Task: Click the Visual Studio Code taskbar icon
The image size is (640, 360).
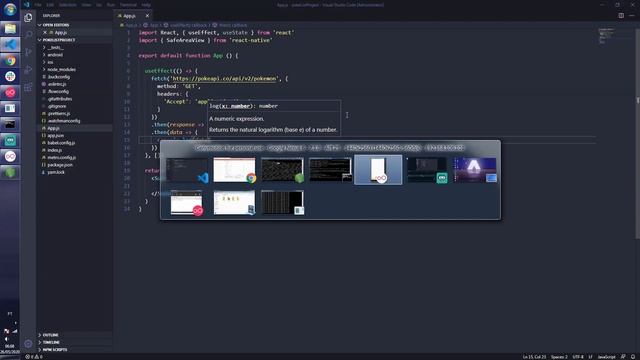Action: click(x=10, y=44)
